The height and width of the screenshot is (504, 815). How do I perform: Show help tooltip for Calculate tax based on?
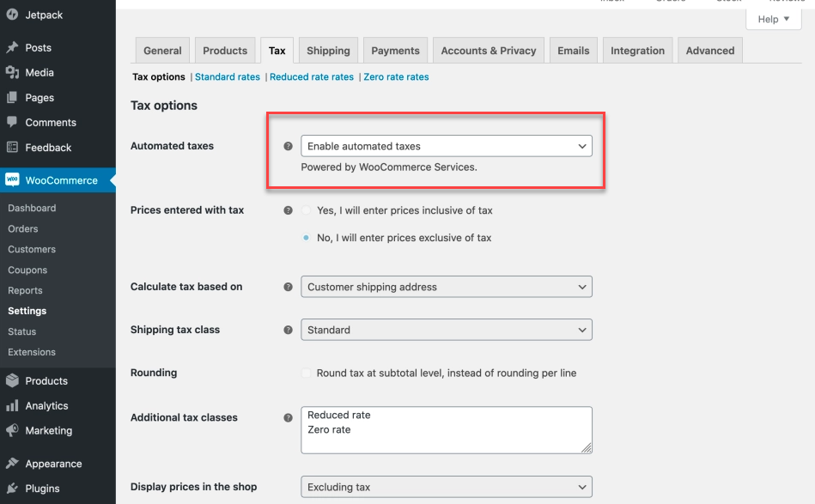288,287
